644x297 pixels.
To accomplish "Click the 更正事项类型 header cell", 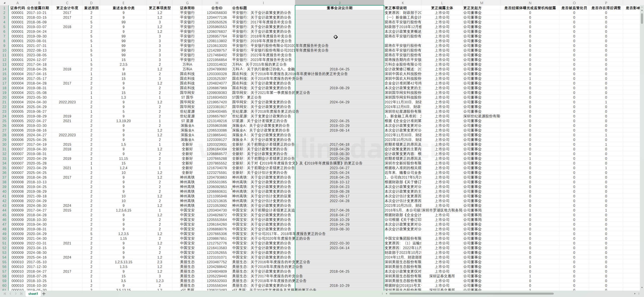I will pos(160,8).
